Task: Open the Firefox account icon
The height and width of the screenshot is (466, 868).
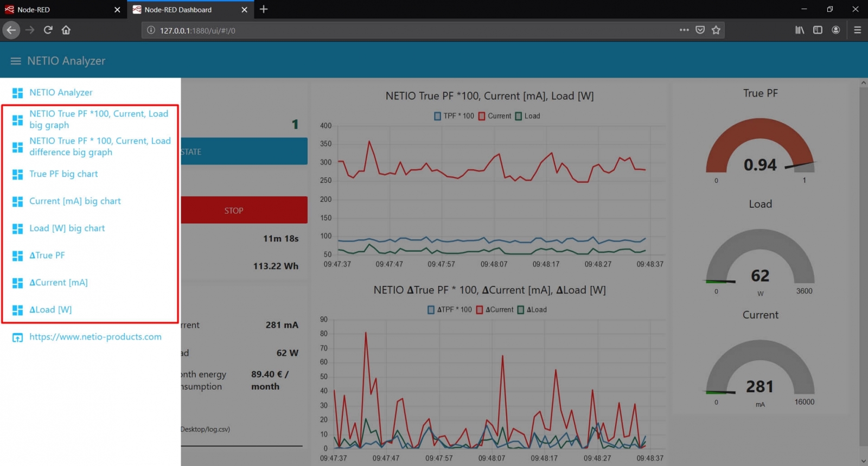Action: pyautogui.click(x=836, y=30)
